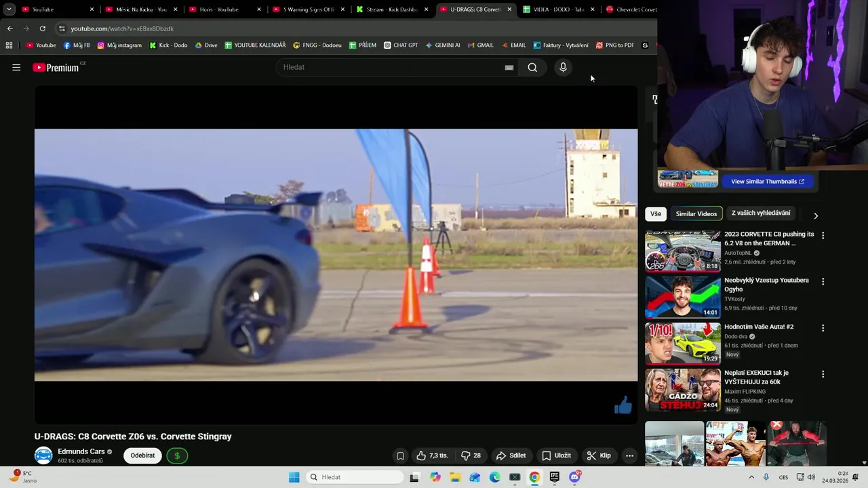Open the PNG to PDF bookmark
Image resolution: width=868 pixels, height=488 pixels.
click(x=615, y=45)
